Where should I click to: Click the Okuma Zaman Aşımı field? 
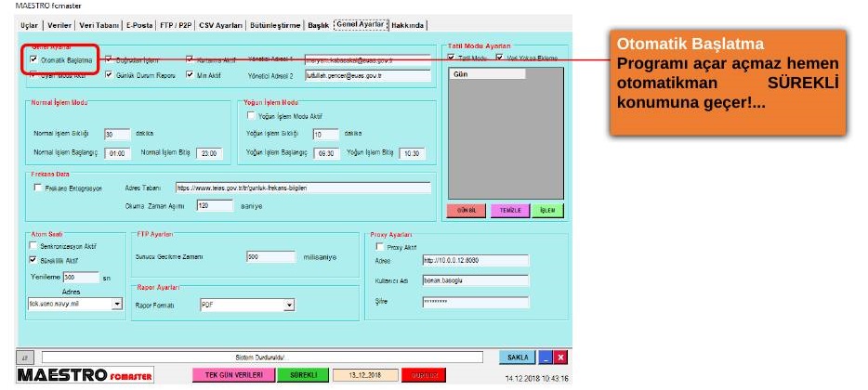[215, 206]
